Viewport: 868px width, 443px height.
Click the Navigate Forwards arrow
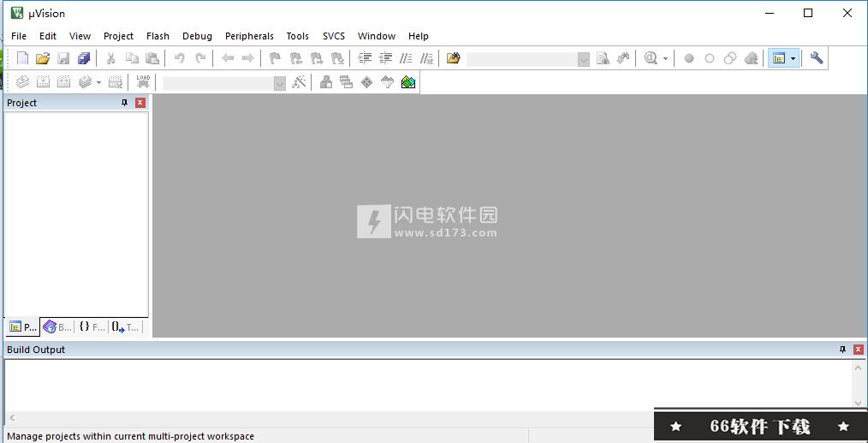pos(248,57)
